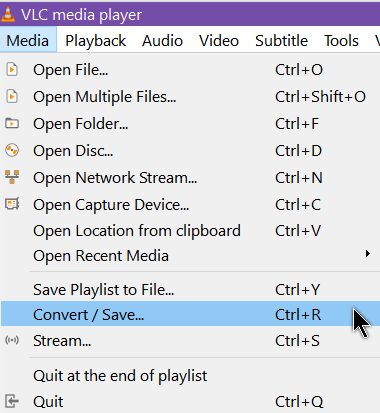This screenshot has width=380, height=413.
Task: Click the Quit exit-arrow icon
Action: point(12,401)
